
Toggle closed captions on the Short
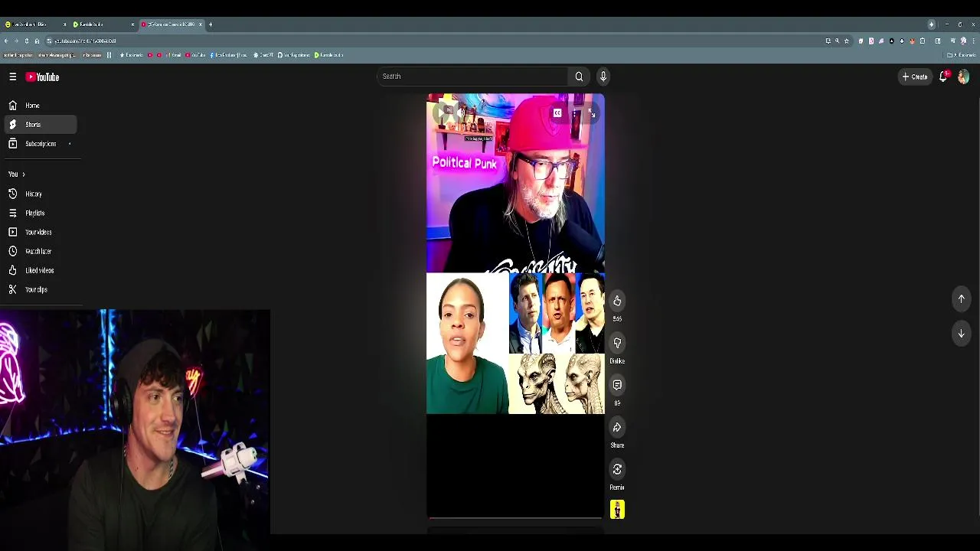[x=557, y=113]
